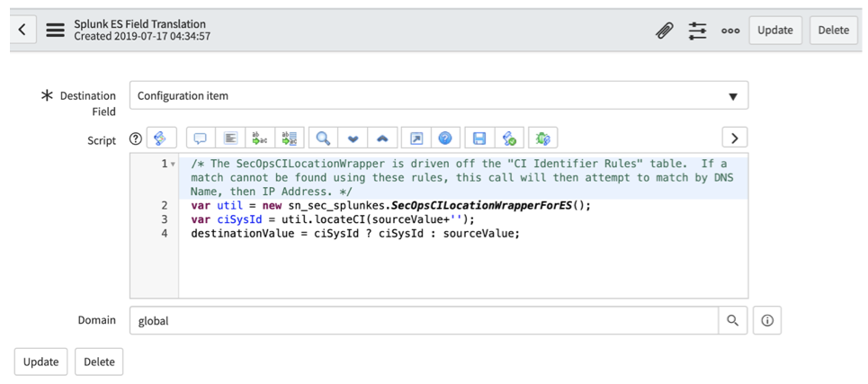Manage attachments with the paperclip icon
The width and height of the screenshot is (868, 384).
(x=665, y=31)
